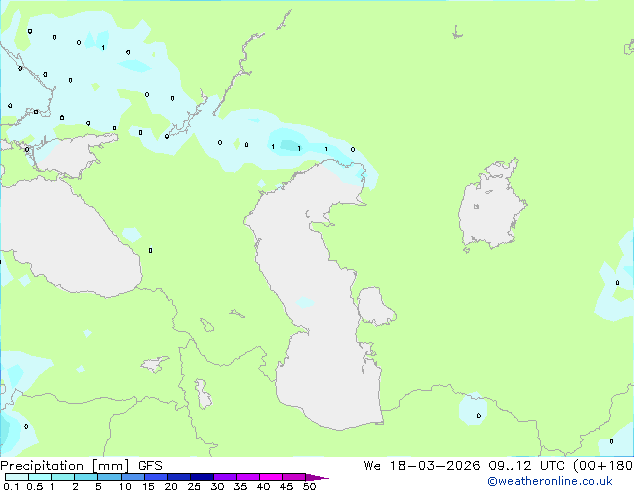The width and height of the screenshot is (634, 490).
Task: Click the '(00+180' forecast offset text
Action: click(603, 466)
